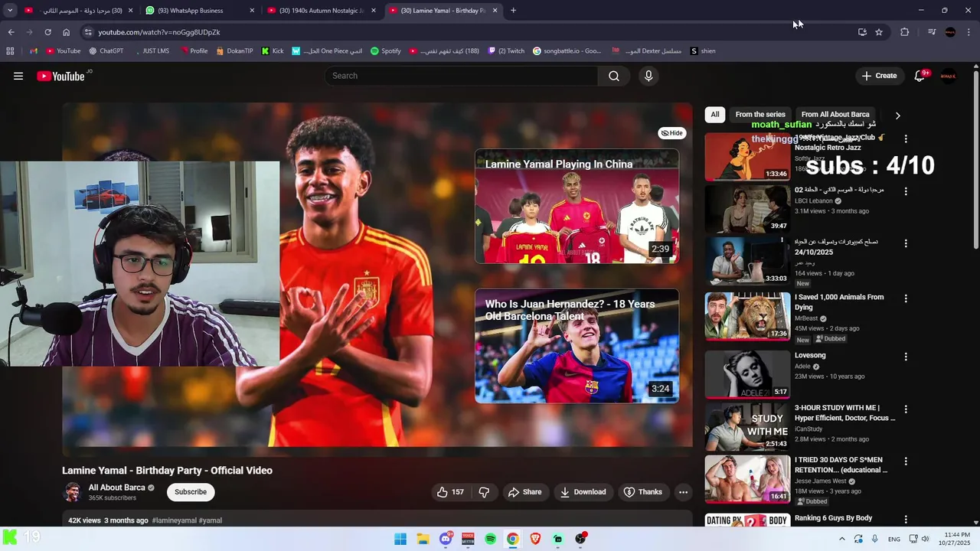The width and height of the screenshot is (980, 551).
Task: Dislike the Lamine Yamal video
Action: (x=484, y=492)
